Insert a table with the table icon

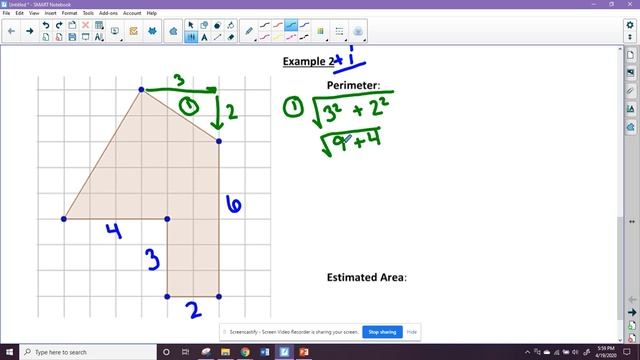pyautogui.click(x=99, y=25)
